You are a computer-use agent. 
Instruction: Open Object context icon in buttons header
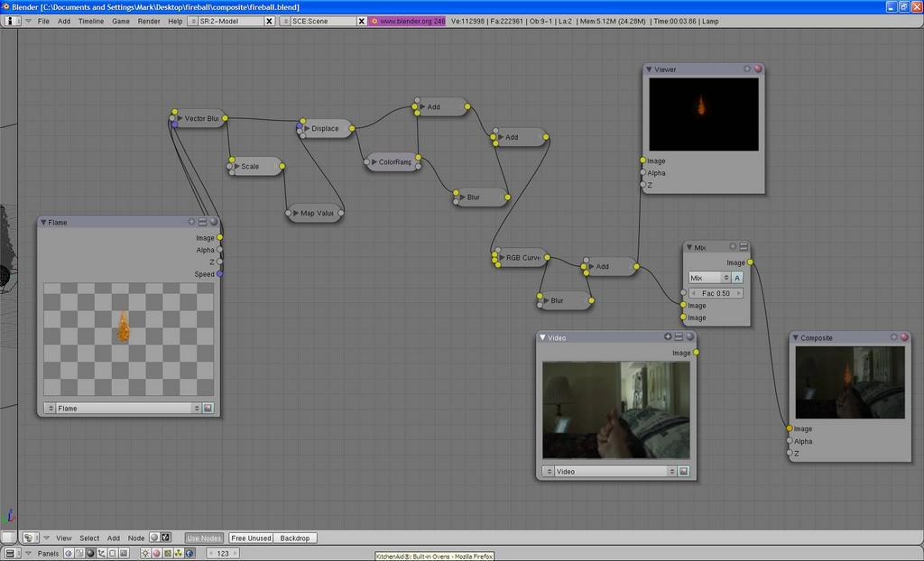[101, 554]
